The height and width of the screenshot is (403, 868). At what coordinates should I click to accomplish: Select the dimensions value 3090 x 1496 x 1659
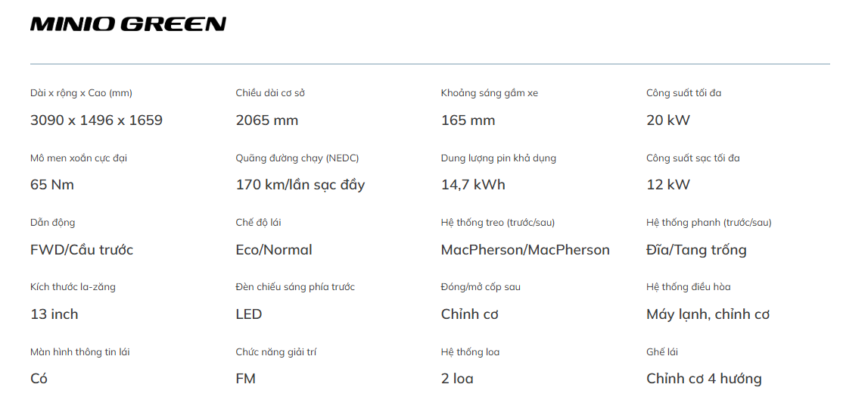pos(96,120)
